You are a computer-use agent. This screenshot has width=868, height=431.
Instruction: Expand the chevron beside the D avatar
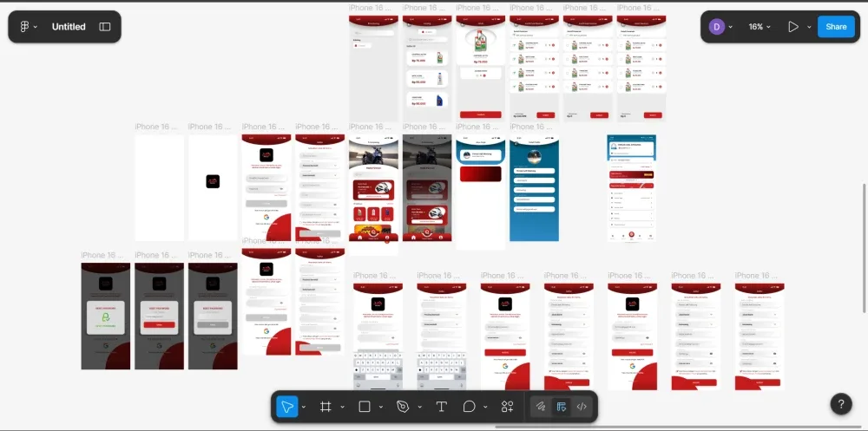730,27
